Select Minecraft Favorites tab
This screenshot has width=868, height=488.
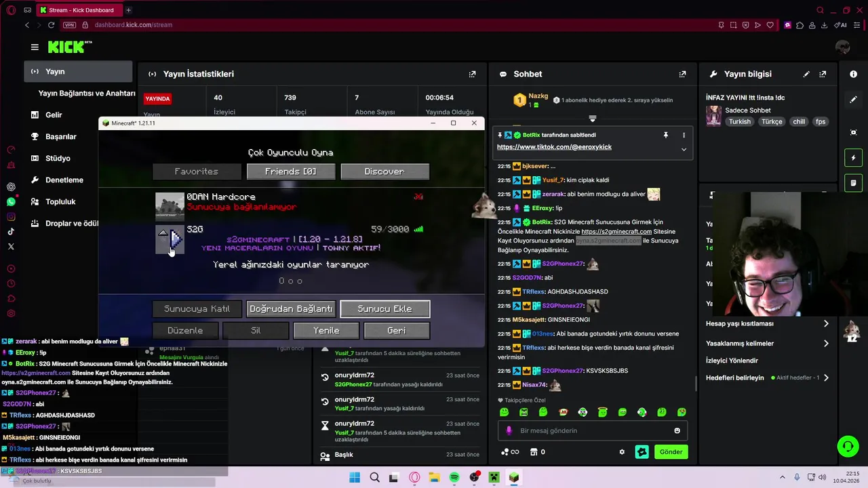[x=197, y=171]
